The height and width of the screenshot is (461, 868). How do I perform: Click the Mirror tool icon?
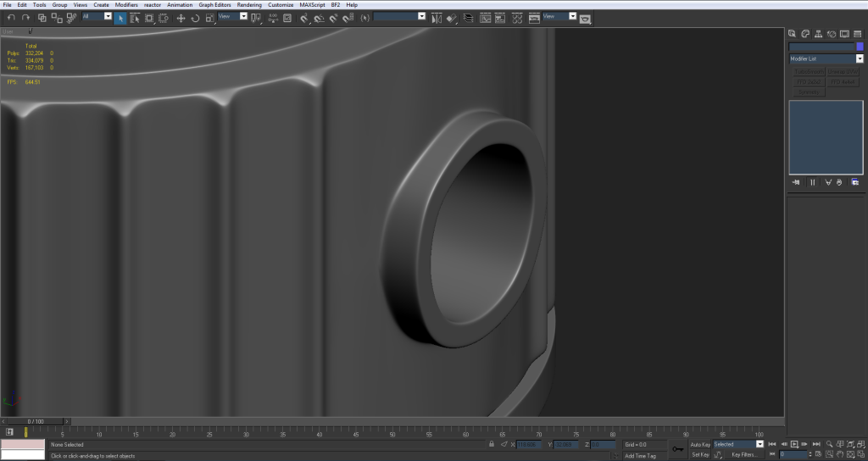coord(437,18)
